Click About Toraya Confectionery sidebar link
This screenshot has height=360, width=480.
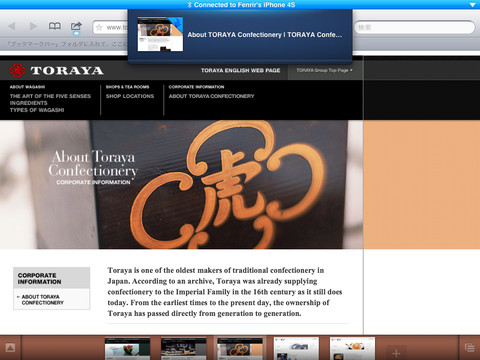point(43,300)
